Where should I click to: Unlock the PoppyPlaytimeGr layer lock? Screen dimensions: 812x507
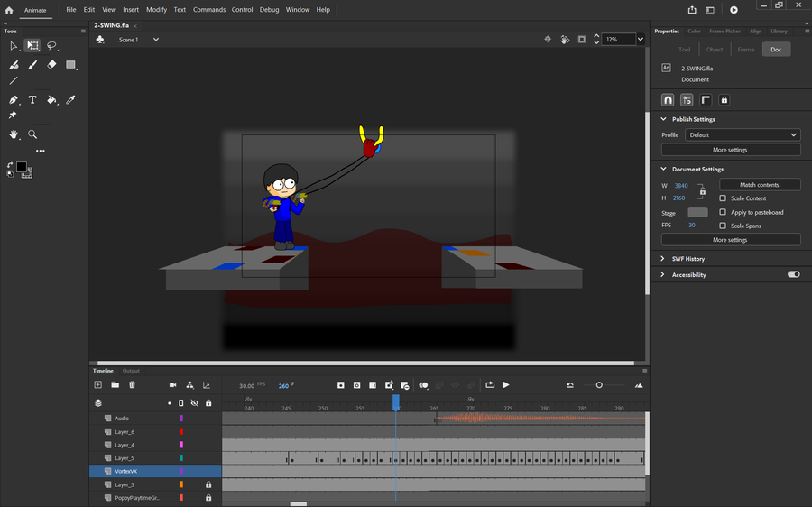click(x=208, y=498)
